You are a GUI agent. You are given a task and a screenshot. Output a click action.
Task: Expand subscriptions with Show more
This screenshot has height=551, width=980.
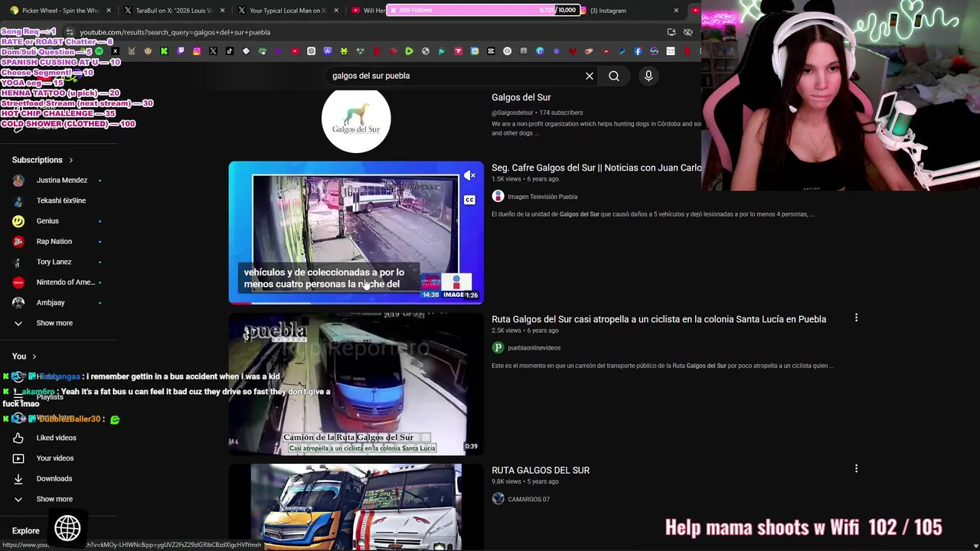point(54,323)
